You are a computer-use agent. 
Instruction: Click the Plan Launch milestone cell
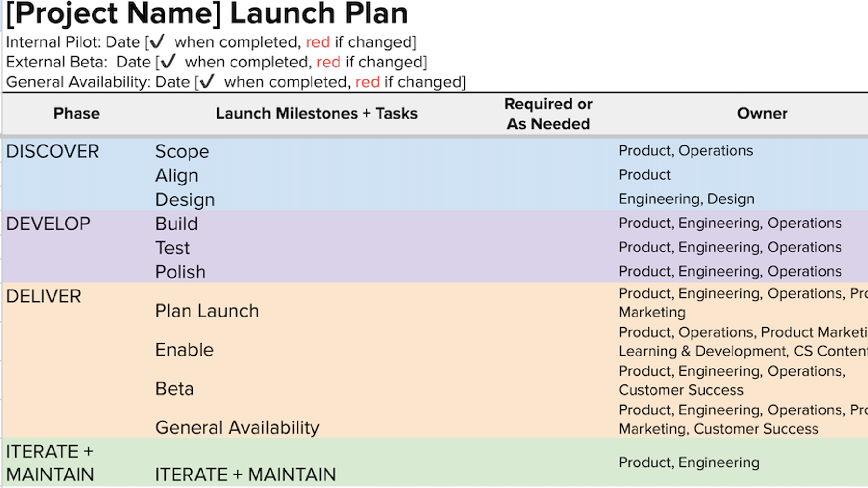click(207, 311)
